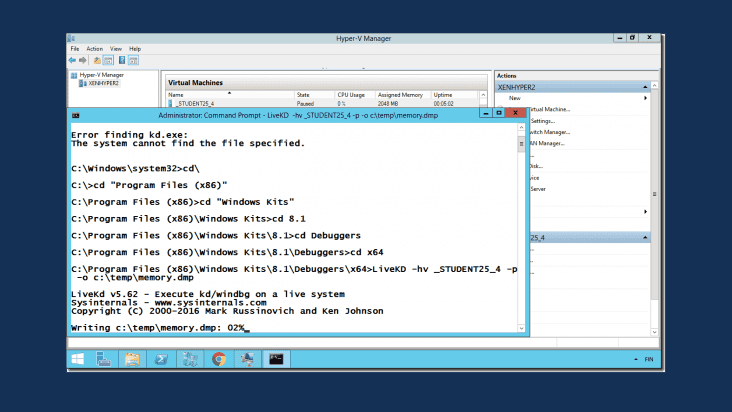Open Google Chrome from the taskbar
This screenshot has width=732, height=412.
pyautogui.click(x=218, y=359)
